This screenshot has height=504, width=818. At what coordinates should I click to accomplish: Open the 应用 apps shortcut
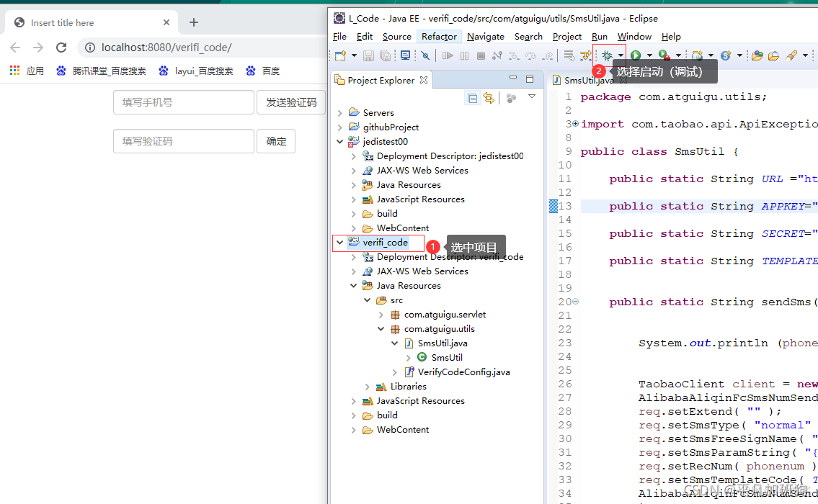coord(27,71)
